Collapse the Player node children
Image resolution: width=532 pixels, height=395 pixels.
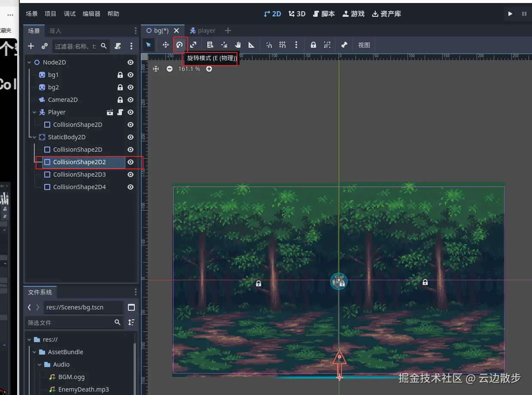[x=34, y=112]
